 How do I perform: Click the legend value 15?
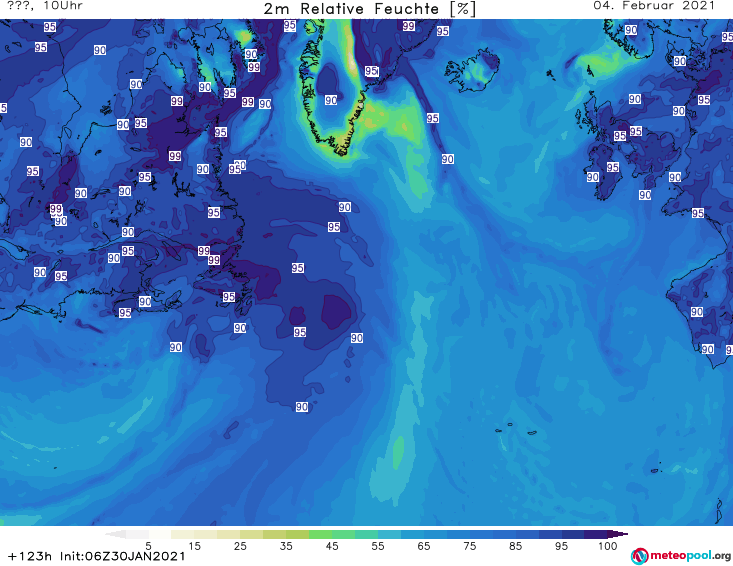coord(194,546)
